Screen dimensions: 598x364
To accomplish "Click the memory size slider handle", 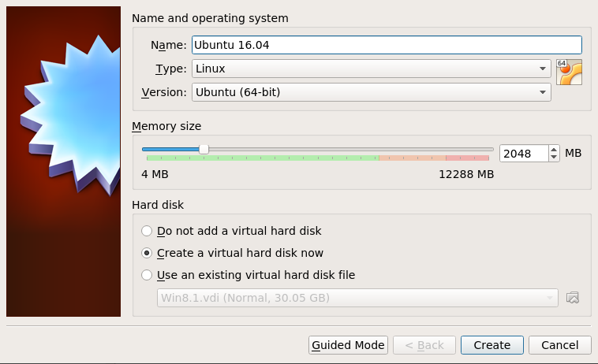I will point(204,149).
